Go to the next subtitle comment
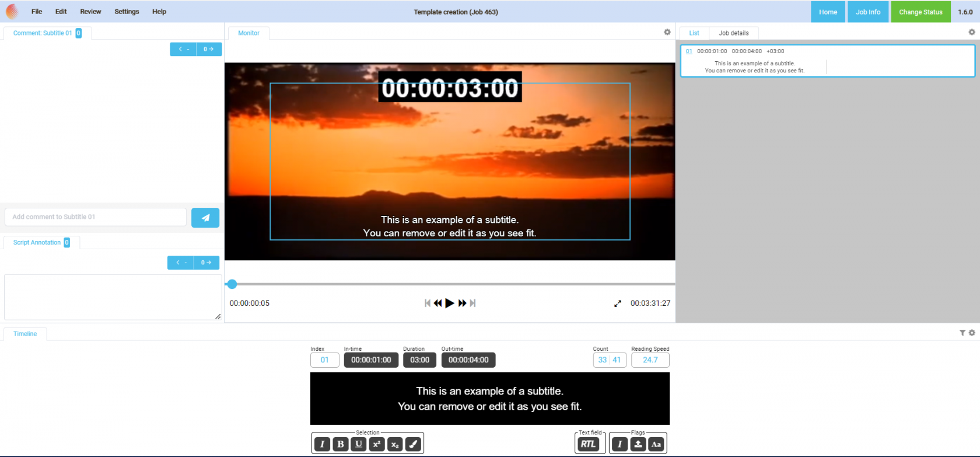Viewport: 980px width, 457px height. [209, 49]
